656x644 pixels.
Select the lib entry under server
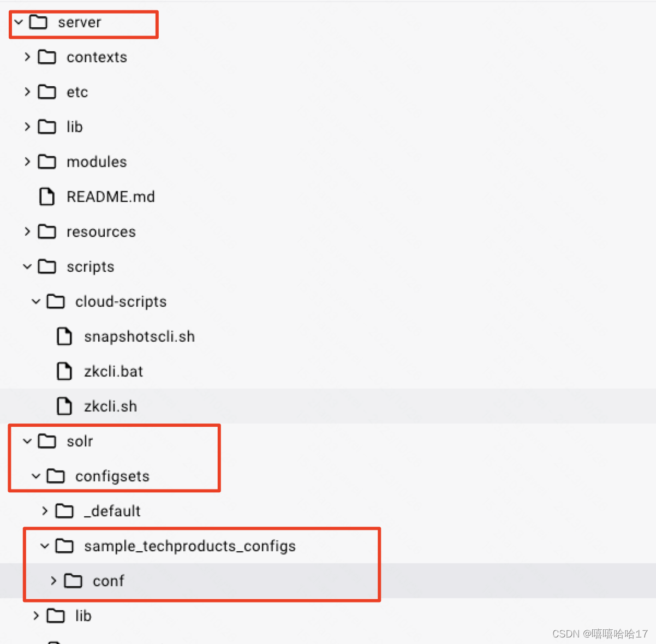point(74,127)
